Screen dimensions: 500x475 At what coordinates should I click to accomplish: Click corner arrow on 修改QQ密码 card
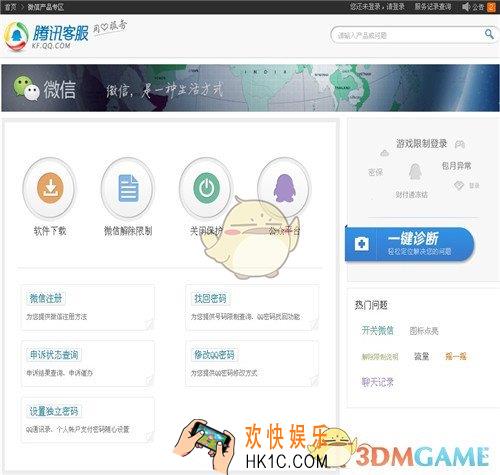(x=313, y=379)
